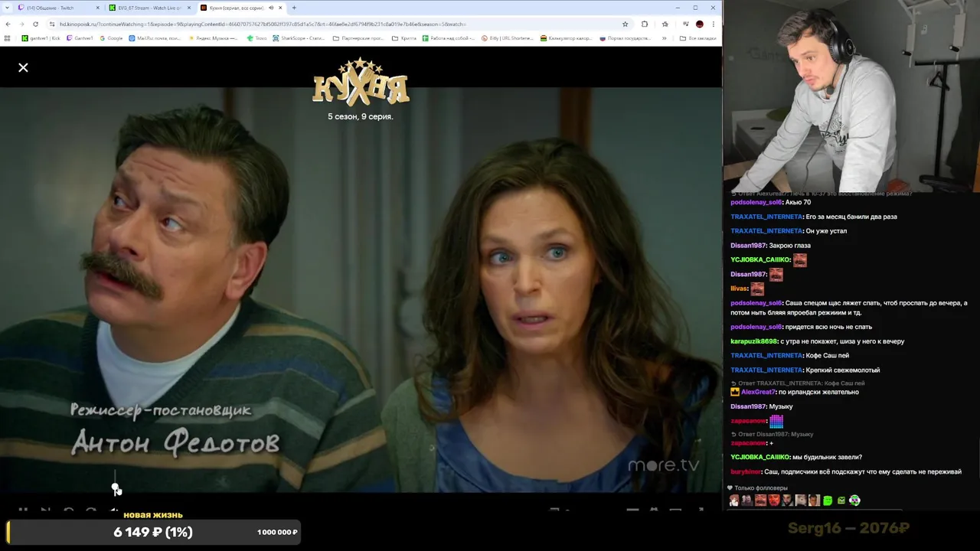
Task: Go forward in browser history
Action: pyautogui.click(x=21, y=24)
